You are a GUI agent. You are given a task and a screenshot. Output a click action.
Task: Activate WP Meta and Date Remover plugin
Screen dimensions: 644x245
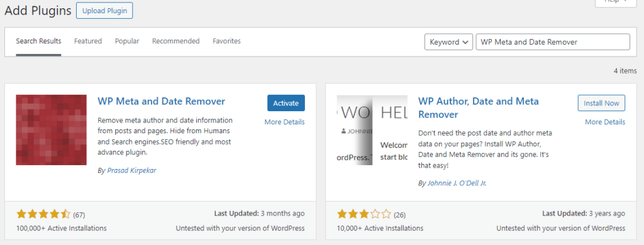[x=286, y=103]
